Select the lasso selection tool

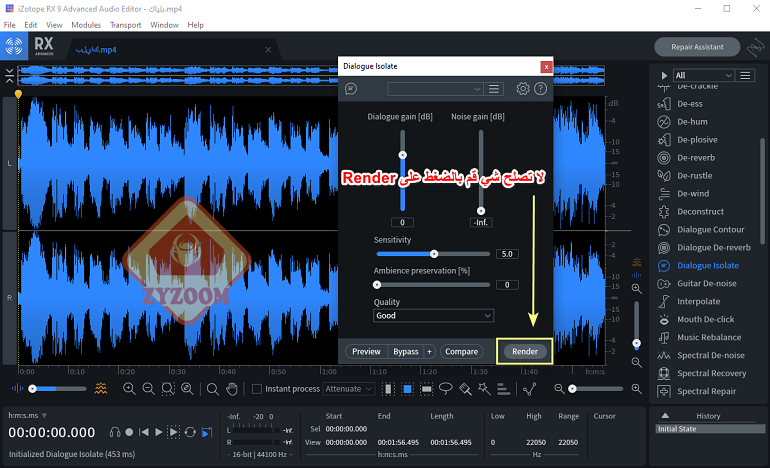(445, 389)
